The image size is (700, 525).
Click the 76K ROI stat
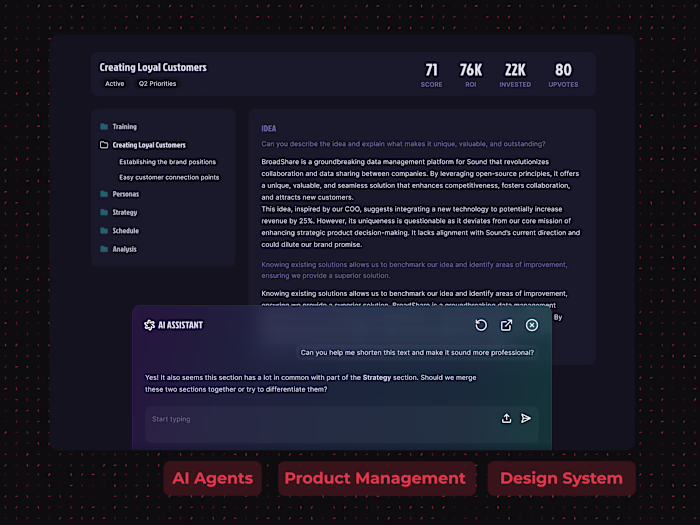(x=471, y=75)
